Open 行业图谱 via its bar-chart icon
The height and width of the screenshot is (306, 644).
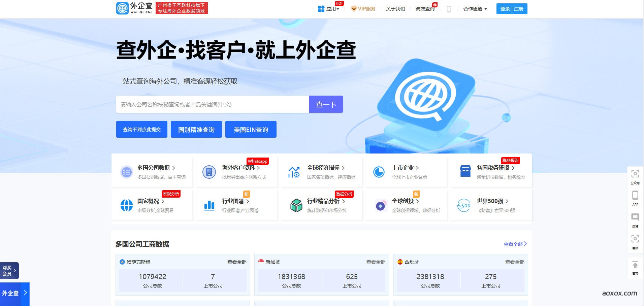209,205
